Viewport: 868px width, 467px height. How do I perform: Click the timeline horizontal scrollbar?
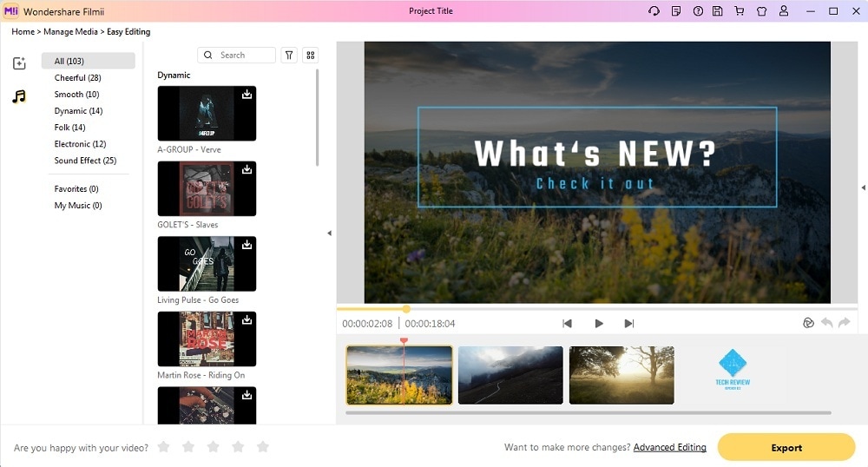click(589, 413)
